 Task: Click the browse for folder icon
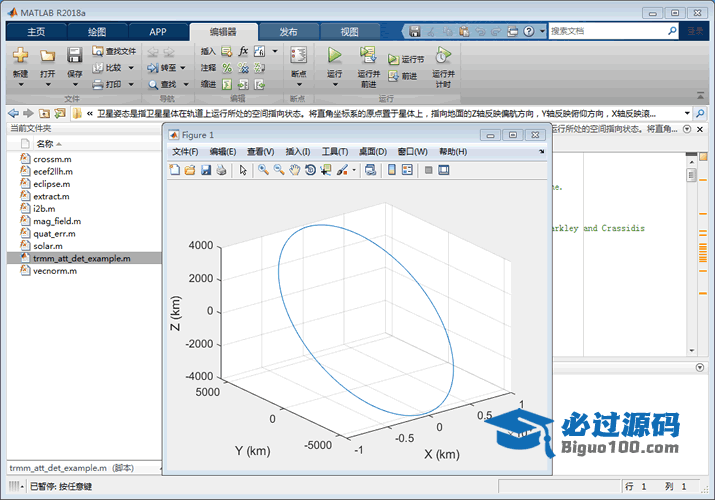tap(60, 113)
